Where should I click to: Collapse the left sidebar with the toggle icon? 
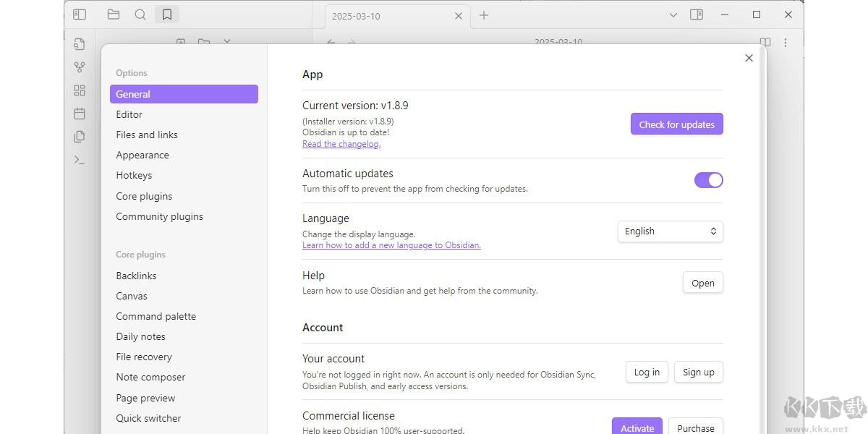click(80, 14)
